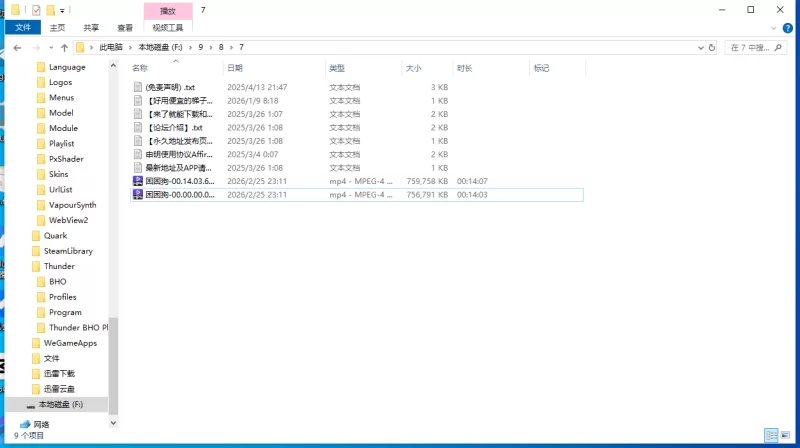
Task: Open Explorer help question mark
Action: point(788,28)
